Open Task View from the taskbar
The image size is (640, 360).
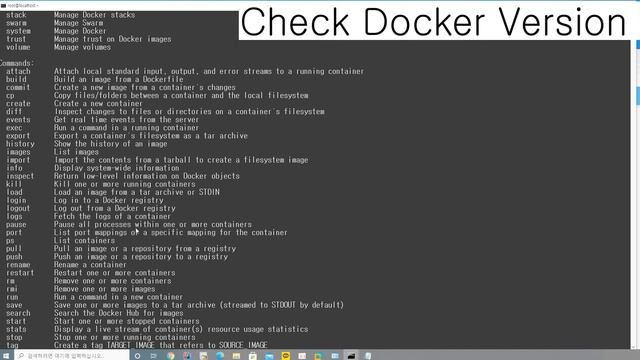coord(153,356)
